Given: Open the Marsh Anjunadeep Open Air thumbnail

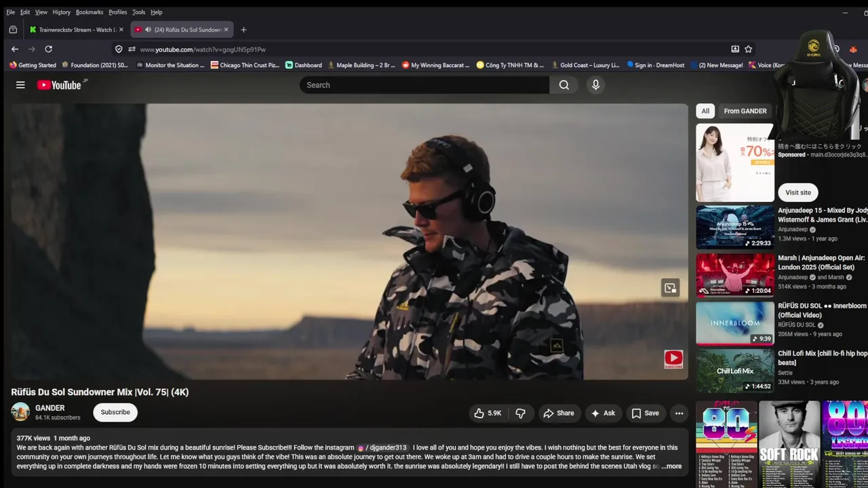Looking at the screenshot, I should (735, 275).
